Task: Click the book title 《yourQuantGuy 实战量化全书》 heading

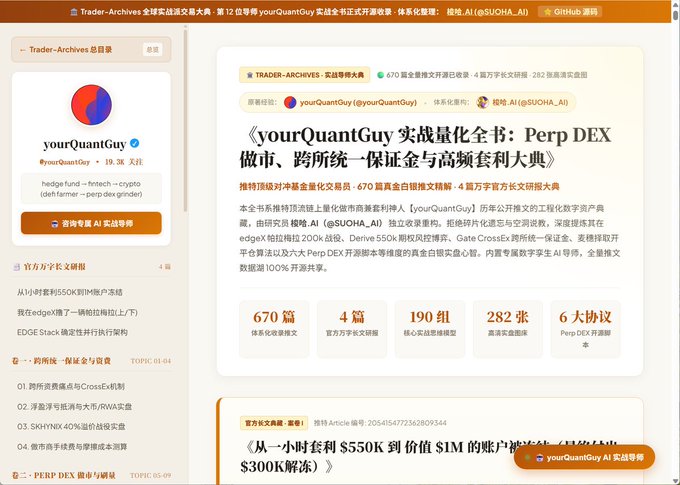Action: point(425,147)
